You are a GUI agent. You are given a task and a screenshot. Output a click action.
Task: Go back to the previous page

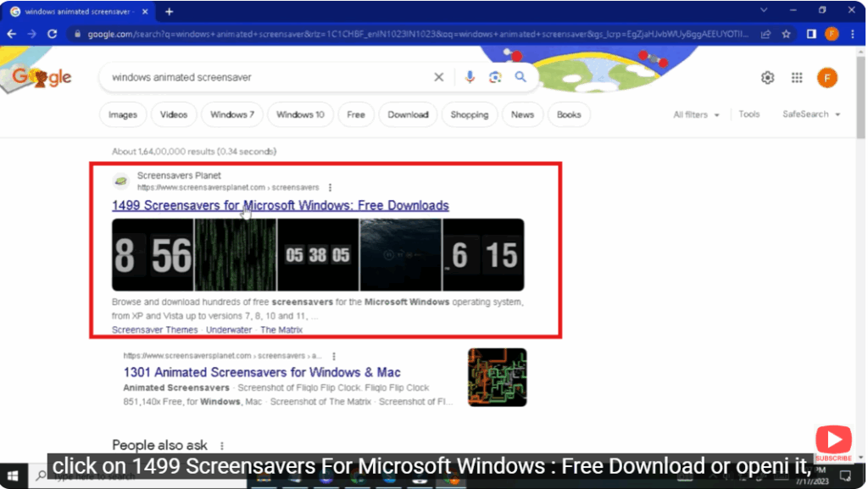point(11,34)
